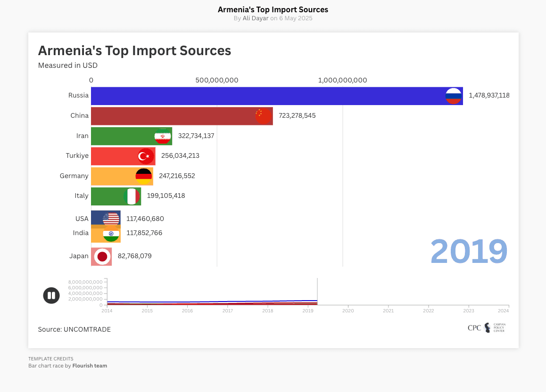
Task: Click Russia's import value bar
Action: [273, 95]
